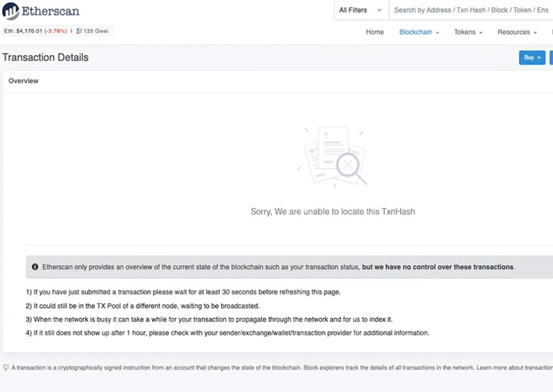Click the bold 'no control over these transactions' text
Screen dimensions: 553x392
tap(438, 267)
